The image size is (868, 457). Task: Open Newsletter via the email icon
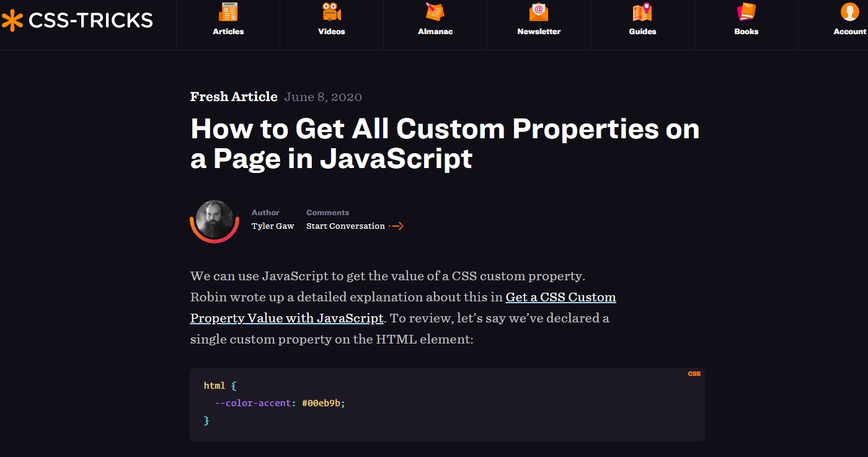(x=538, y=12)
